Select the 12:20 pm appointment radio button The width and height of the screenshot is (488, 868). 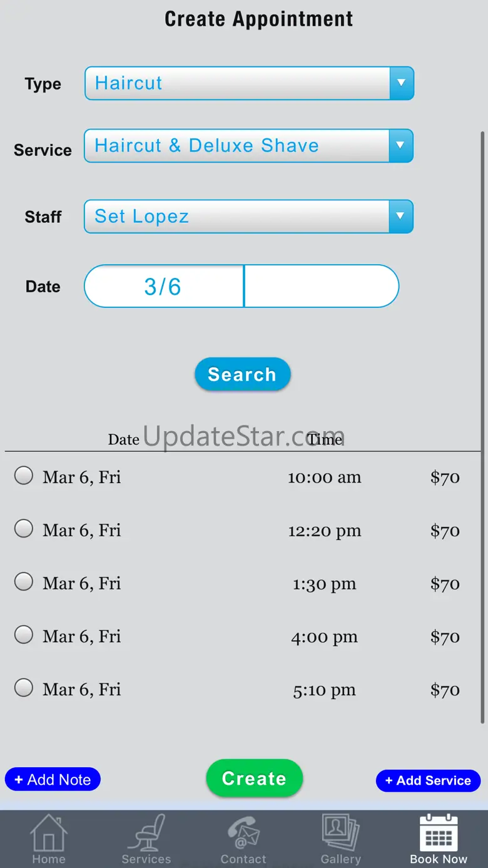pos(24,529)
